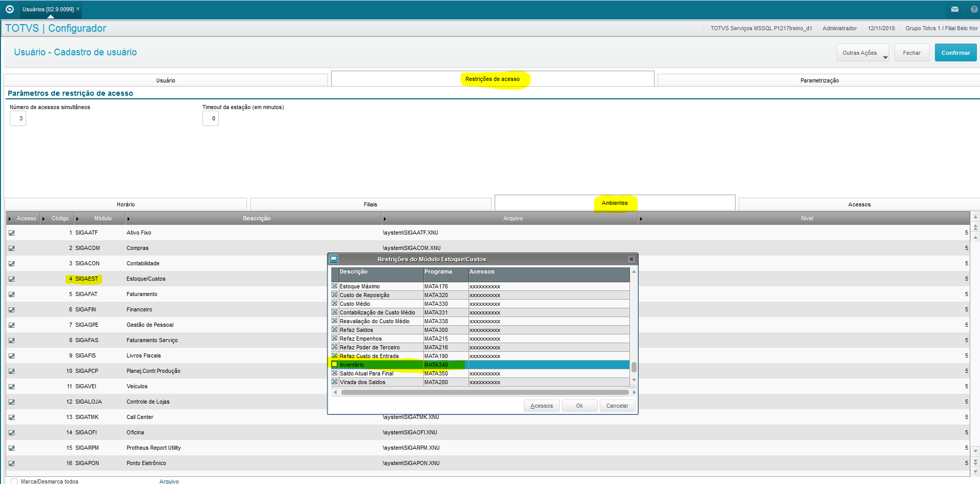
Task: Click the dialog horizontal scrollbar left arrow
Action: coord(335,392)
